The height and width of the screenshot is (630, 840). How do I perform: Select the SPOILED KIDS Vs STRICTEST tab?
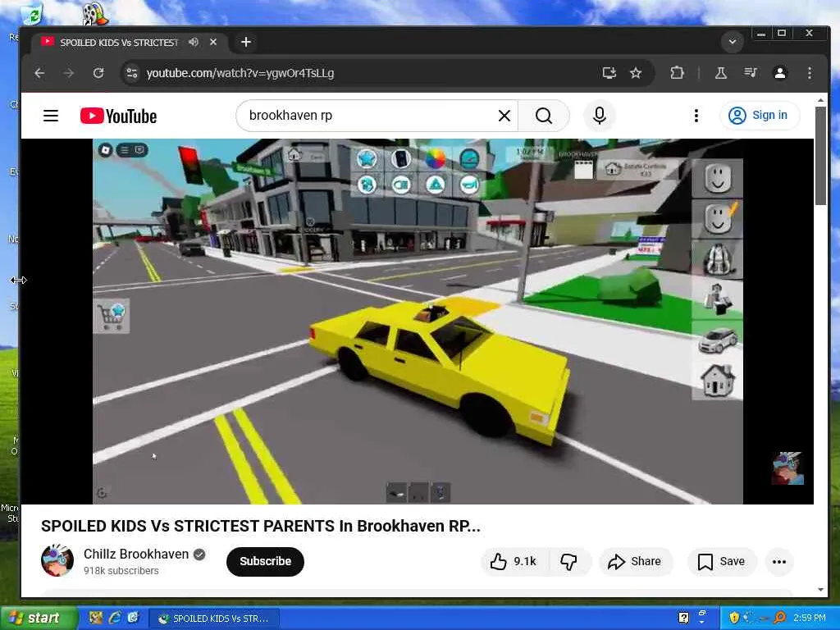(118, 43)
